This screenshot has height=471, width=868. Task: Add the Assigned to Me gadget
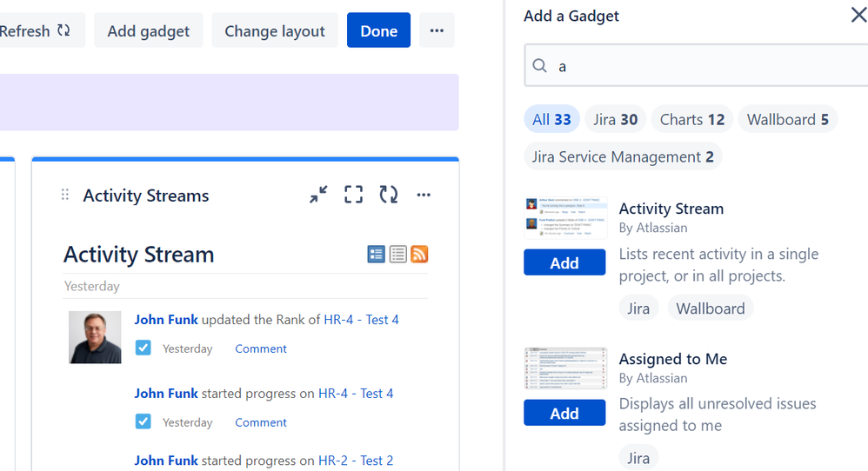coord(564,413)
